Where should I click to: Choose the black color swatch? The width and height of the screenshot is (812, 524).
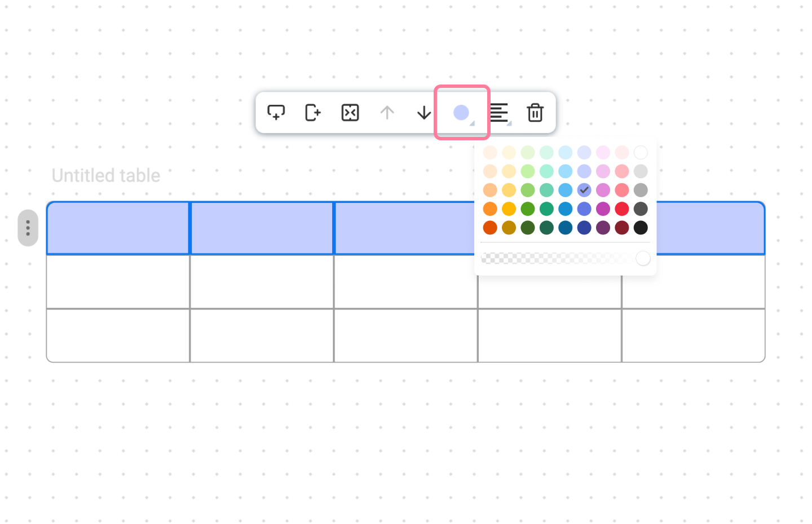[641, 227]
